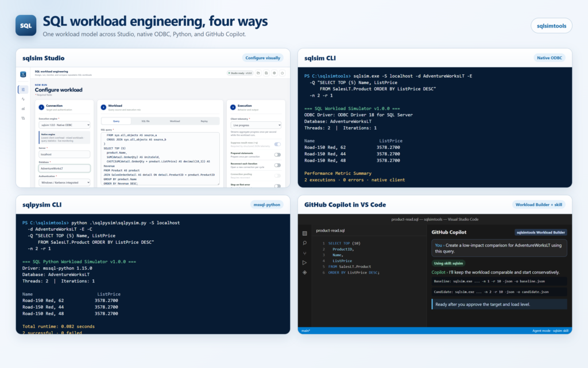Click Total runtime line in sqlpysim CLI
Viewport: 588px width, 368px height.
[59, 327]
